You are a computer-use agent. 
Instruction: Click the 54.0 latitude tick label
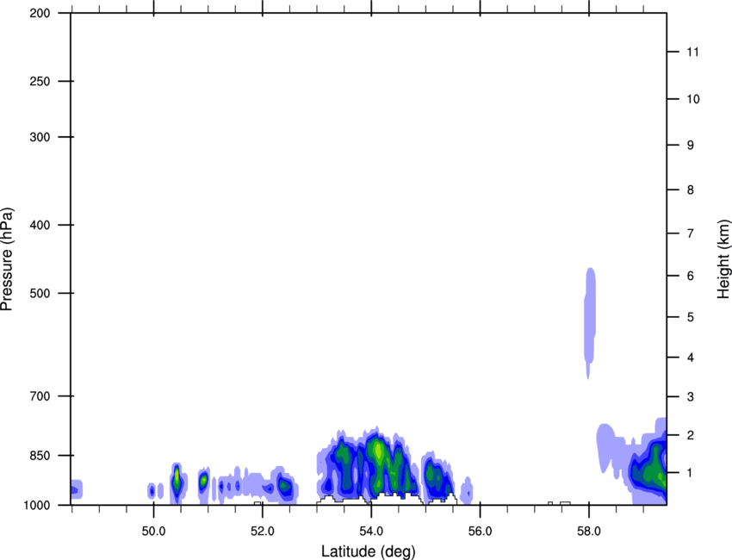[x=372, y=532]
